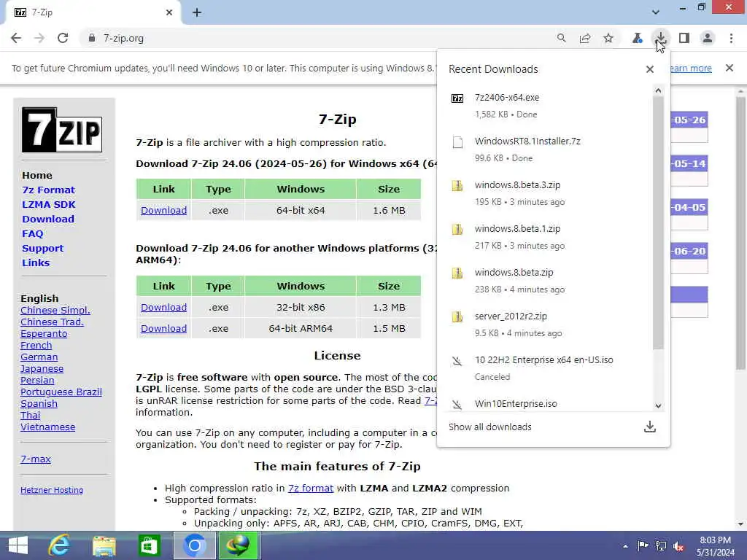Screen dimensions: 747x560
Task: Open the Support sidebar link
Action: coord(42,249)
